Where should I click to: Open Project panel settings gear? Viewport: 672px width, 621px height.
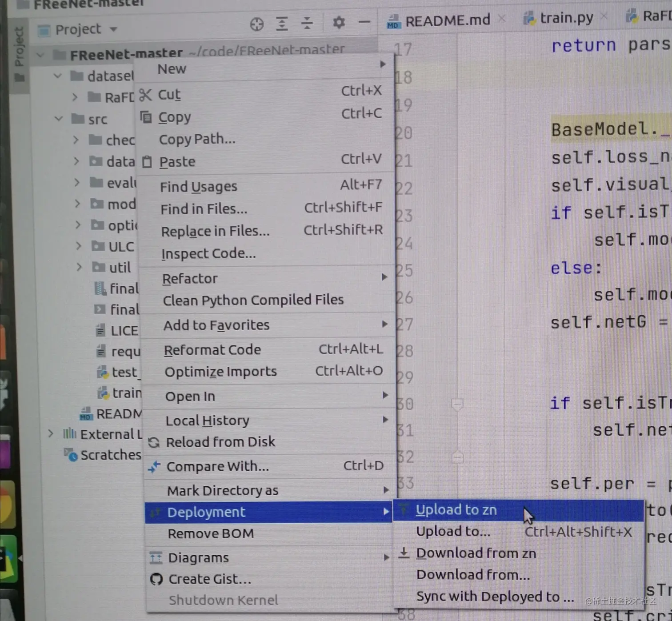(339, 22)
